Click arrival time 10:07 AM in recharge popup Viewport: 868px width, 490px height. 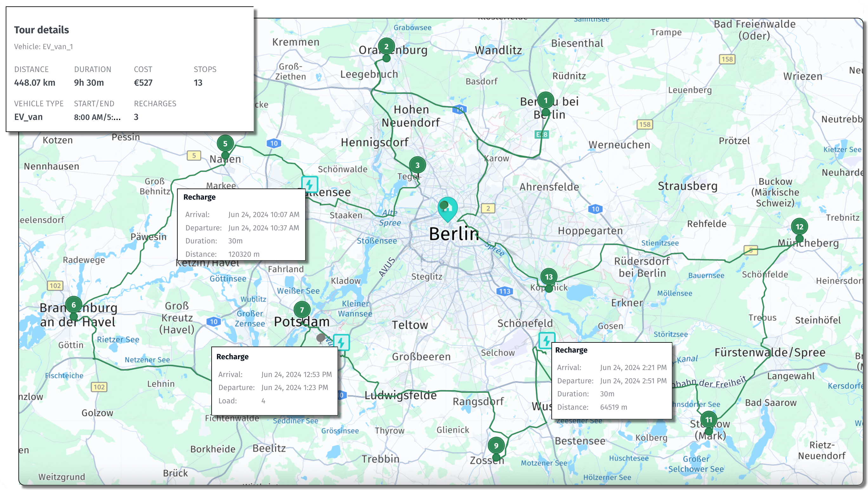tap(264, 214)
